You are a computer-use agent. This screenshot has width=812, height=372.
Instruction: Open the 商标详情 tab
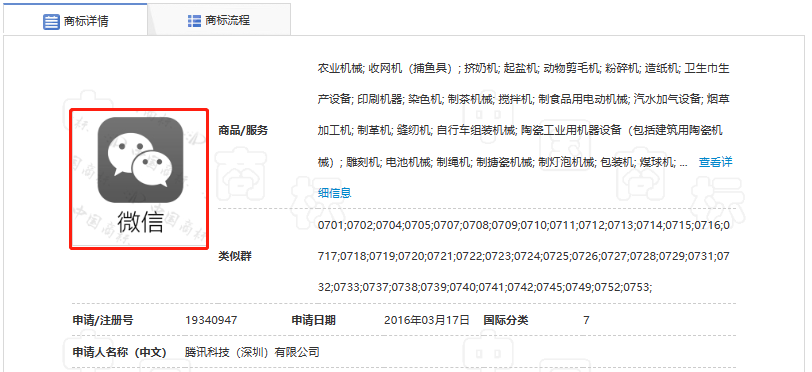click(76, 20)
